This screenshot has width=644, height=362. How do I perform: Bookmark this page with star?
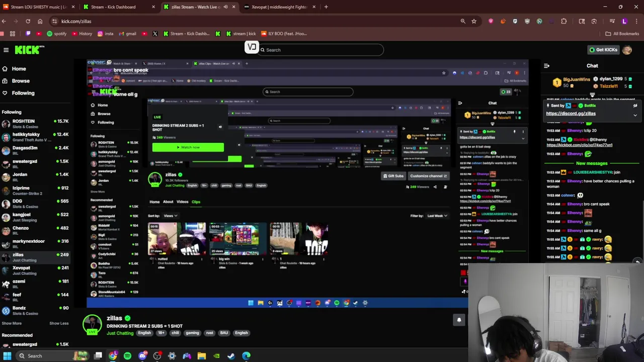click(x=474, y=21)
